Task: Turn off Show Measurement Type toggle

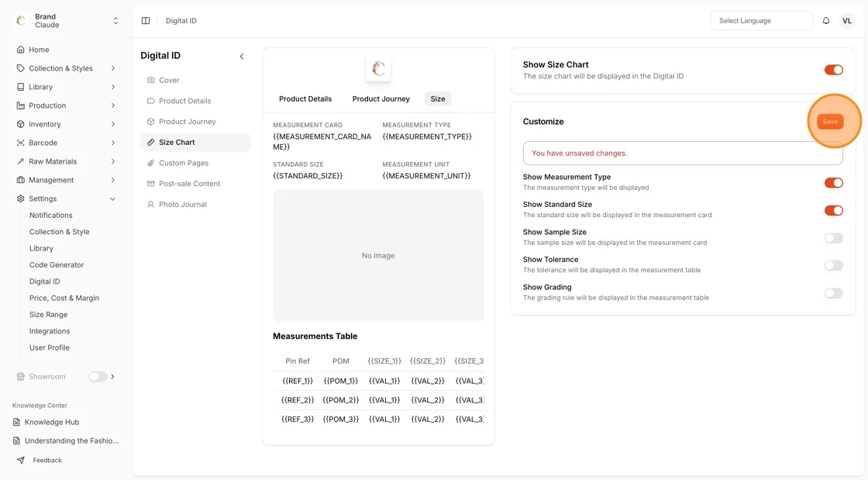Action: click(x=834, y=183)
